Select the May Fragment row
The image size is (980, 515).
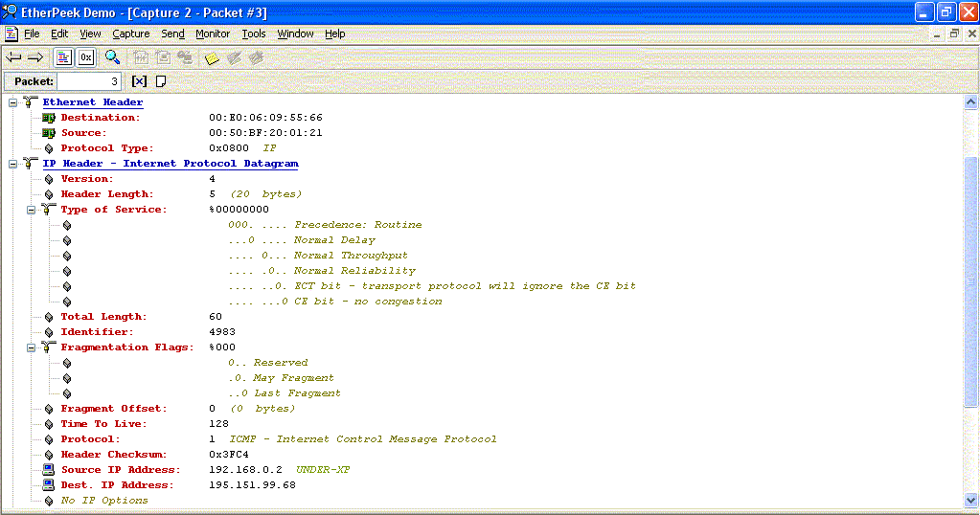coord(281,378)
